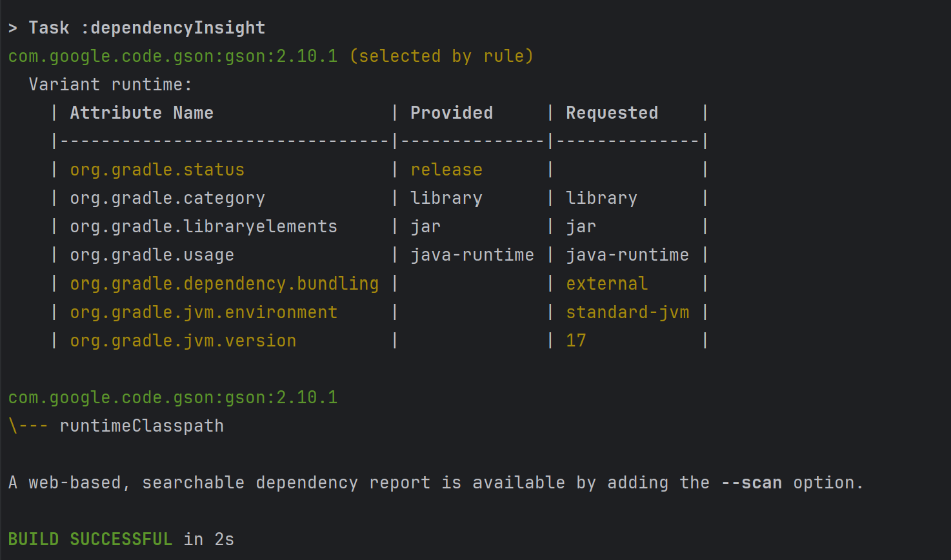Click the 'in 2s' build duration
Viewport: 951px width, 560px height.
pos(208,539)
